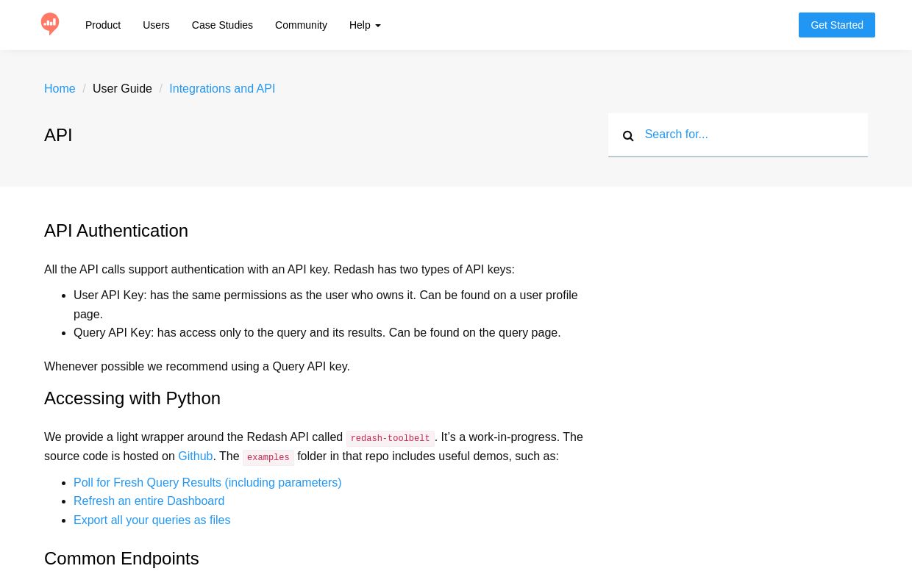This screenshot has width=912, height=588.
Task: Open the Product menu item
Action: pyautogui.click(x=103, y=25)
